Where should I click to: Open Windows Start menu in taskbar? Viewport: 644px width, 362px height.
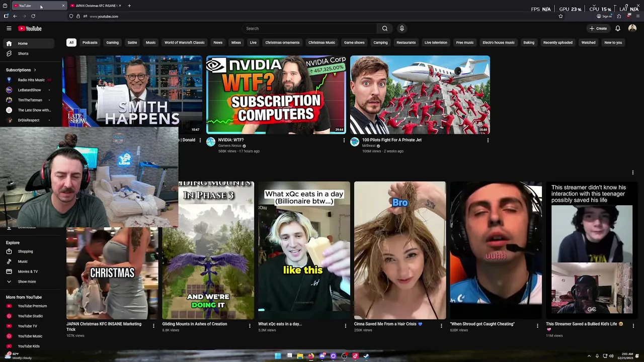[x=278, y=356]
